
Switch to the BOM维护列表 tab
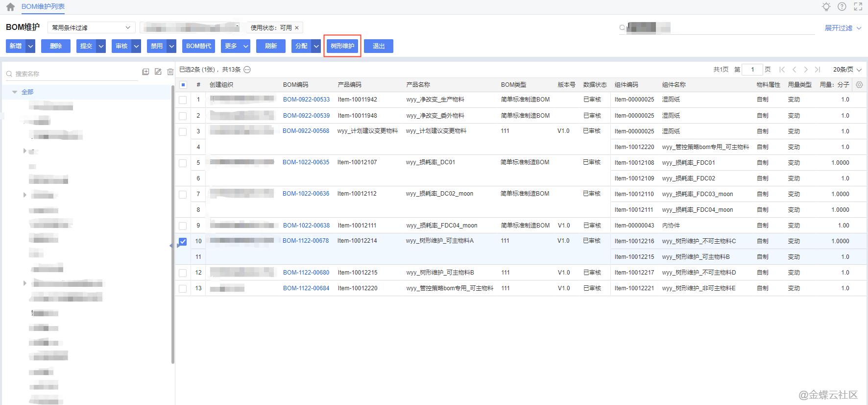[x=43, y=7]
